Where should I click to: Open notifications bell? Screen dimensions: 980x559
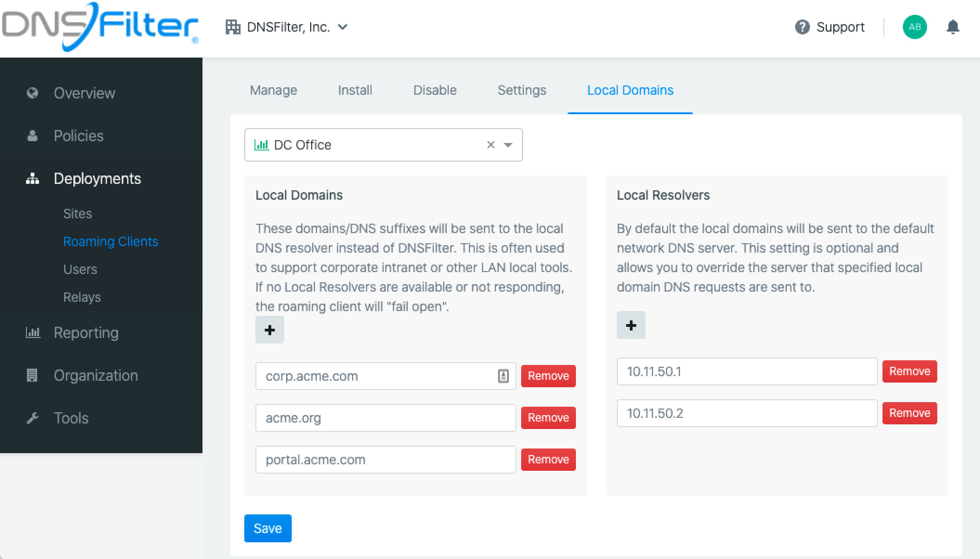tap(953, 27)
